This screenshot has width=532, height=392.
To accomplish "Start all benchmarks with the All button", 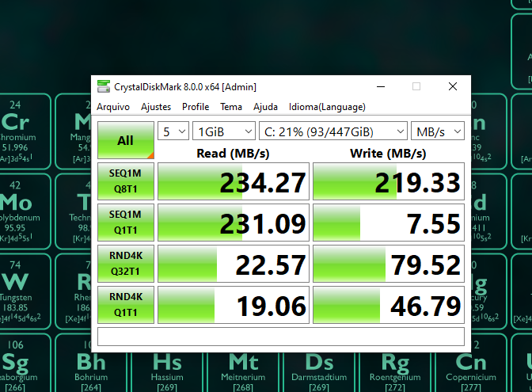I will coord(126,140).
